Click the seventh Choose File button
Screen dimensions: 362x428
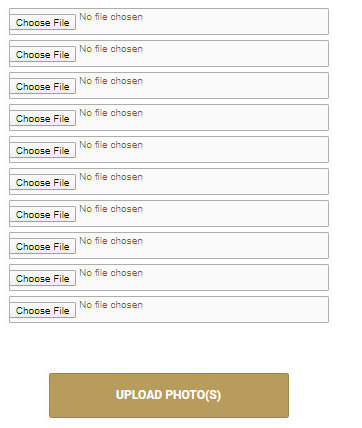pos(43,214)
